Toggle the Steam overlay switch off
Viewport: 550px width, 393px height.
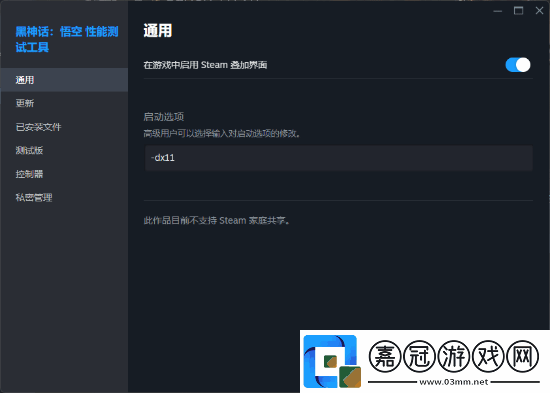[518, 65]
